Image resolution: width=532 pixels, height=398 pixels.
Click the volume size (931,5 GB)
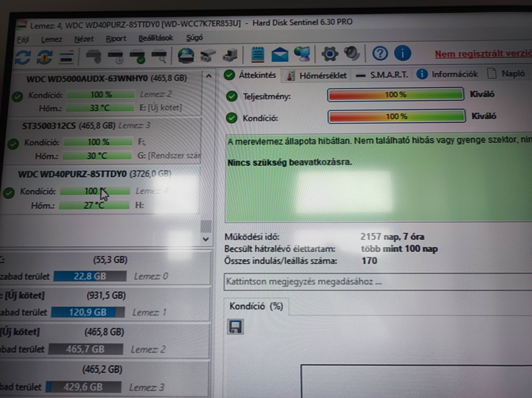[106, 296]
